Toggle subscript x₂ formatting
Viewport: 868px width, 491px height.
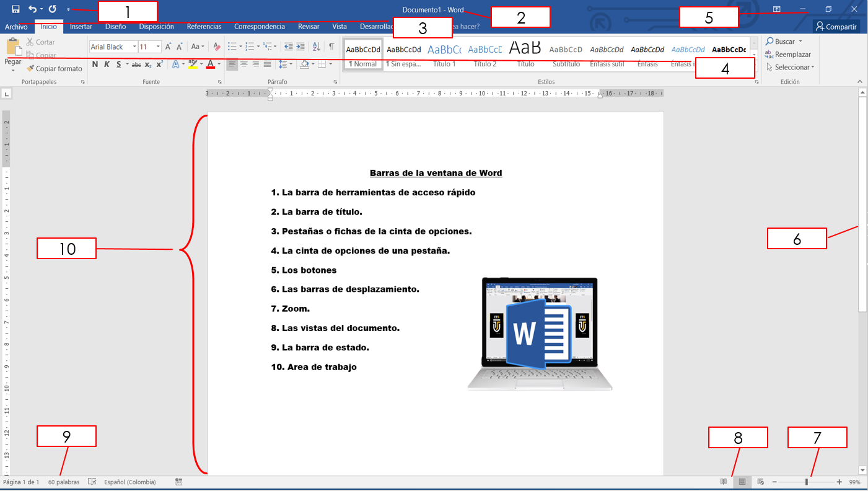[x=148, y=64]
